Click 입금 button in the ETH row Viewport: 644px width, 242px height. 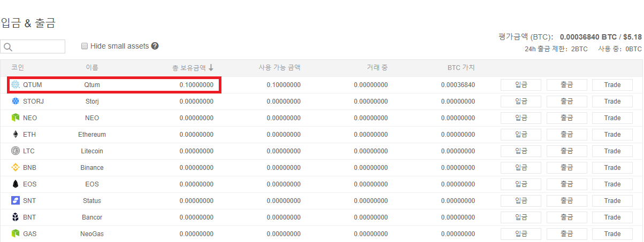[521, 135]
